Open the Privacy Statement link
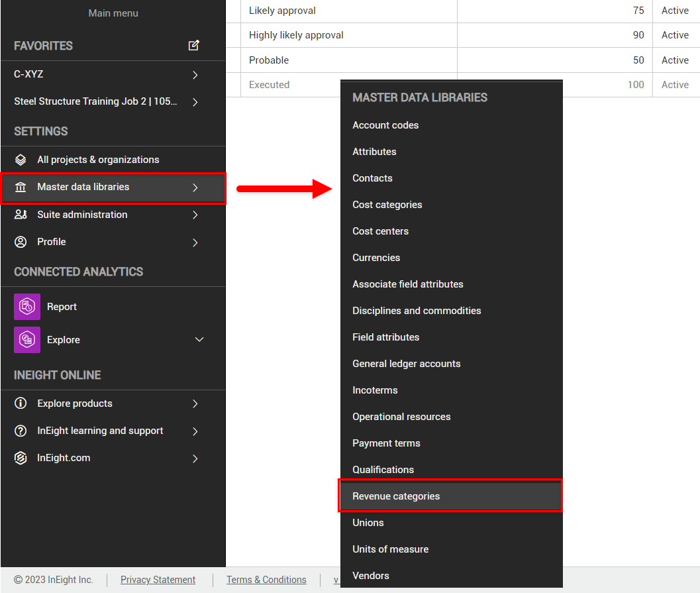 tap(158, 580)
